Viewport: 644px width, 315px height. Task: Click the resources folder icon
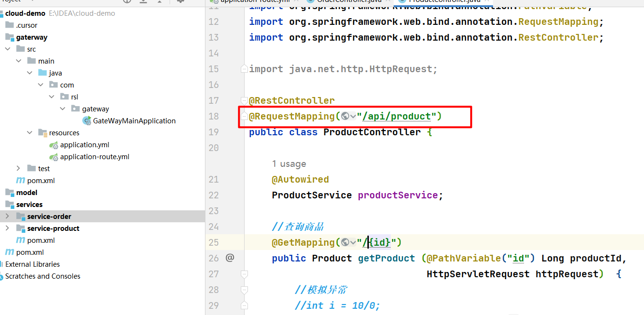click(43, 132)
